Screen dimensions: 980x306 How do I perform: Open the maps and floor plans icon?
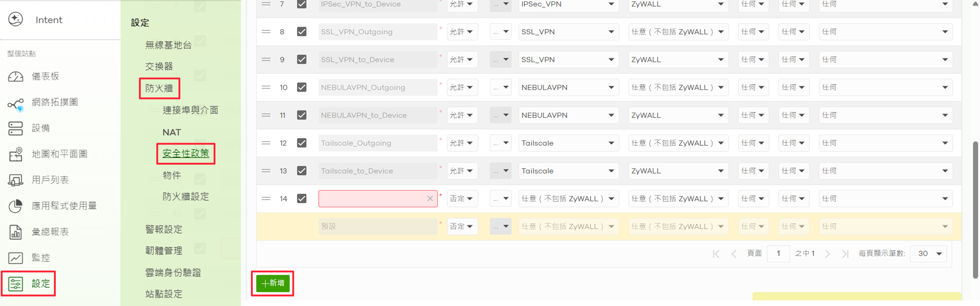pos(16,154)
